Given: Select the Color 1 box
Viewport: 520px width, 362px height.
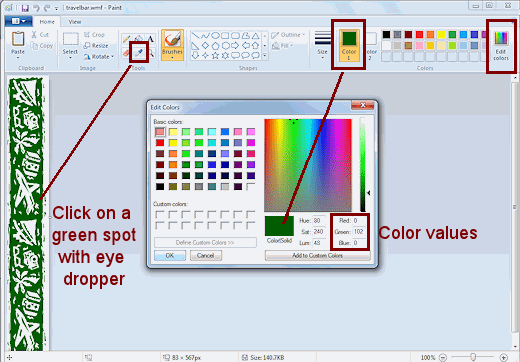Looking at the screenshot, I should (349, 45).
